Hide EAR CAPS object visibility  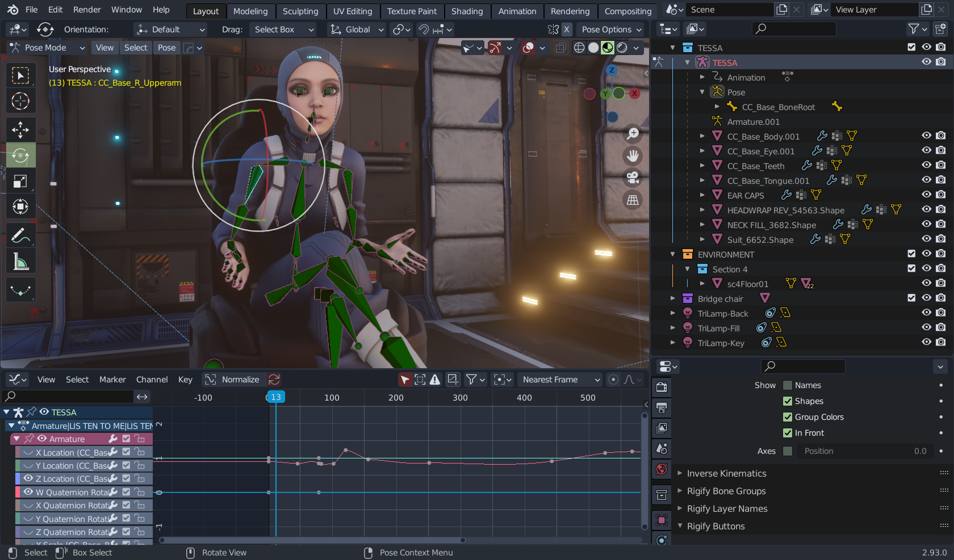[x=926, y=195]
